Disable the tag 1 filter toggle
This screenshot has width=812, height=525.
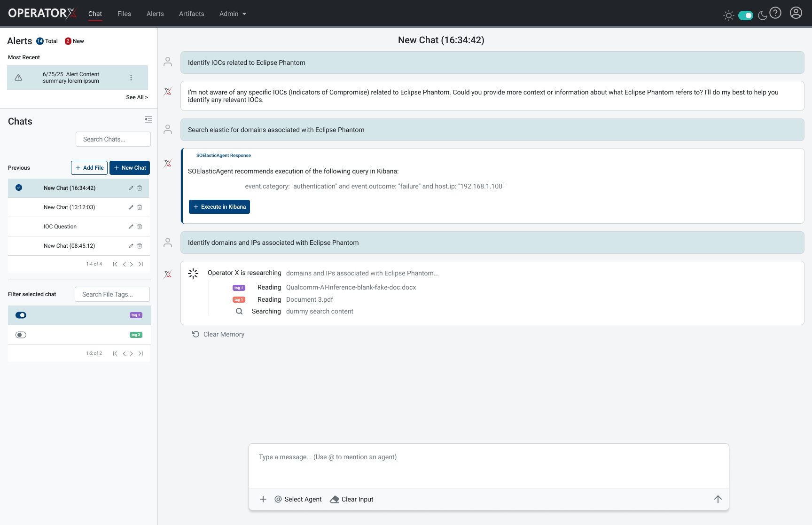[x=21, y=315]
